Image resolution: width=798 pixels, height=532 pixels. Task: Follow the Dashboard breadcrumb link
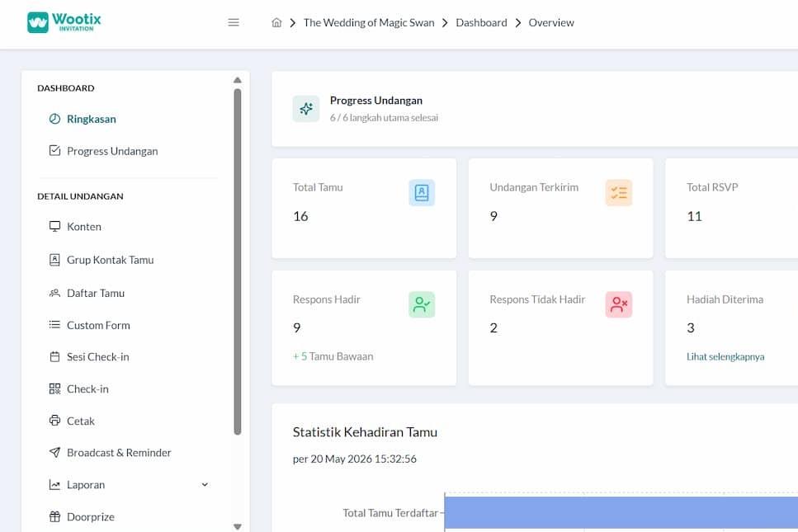(x=481, y=22)
